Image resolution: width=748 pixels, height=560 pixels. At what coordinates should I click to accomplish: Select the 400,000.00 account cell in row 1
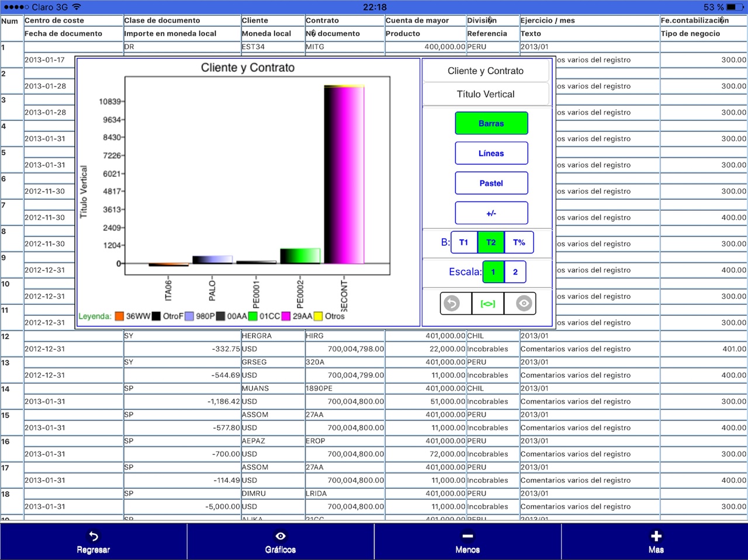pos(425,47)
